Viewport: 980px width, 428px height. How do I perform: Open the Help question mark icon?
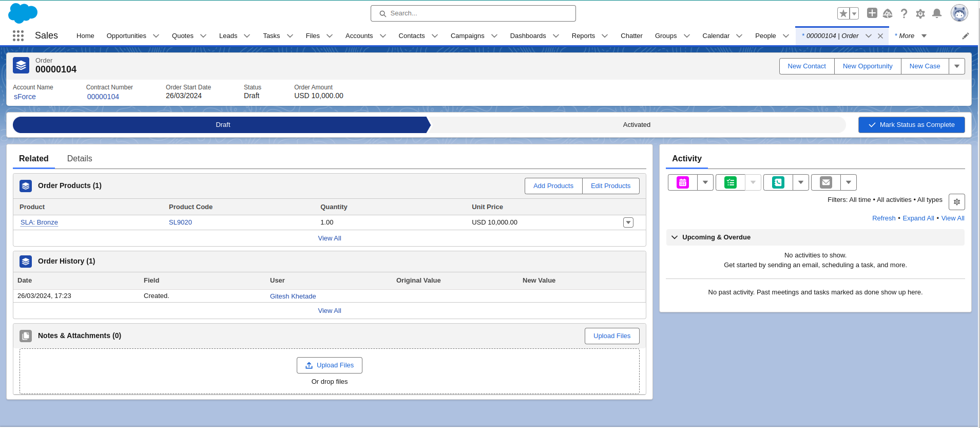[904, 13]
